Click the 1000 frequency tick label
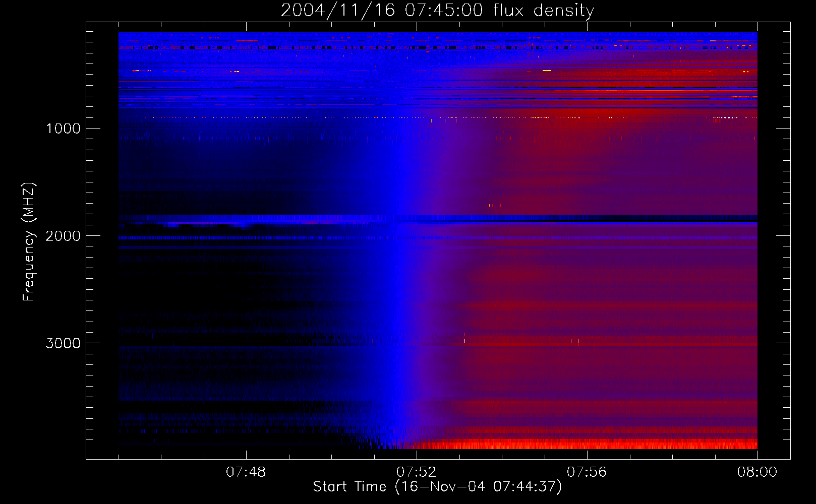 point(63,129)
